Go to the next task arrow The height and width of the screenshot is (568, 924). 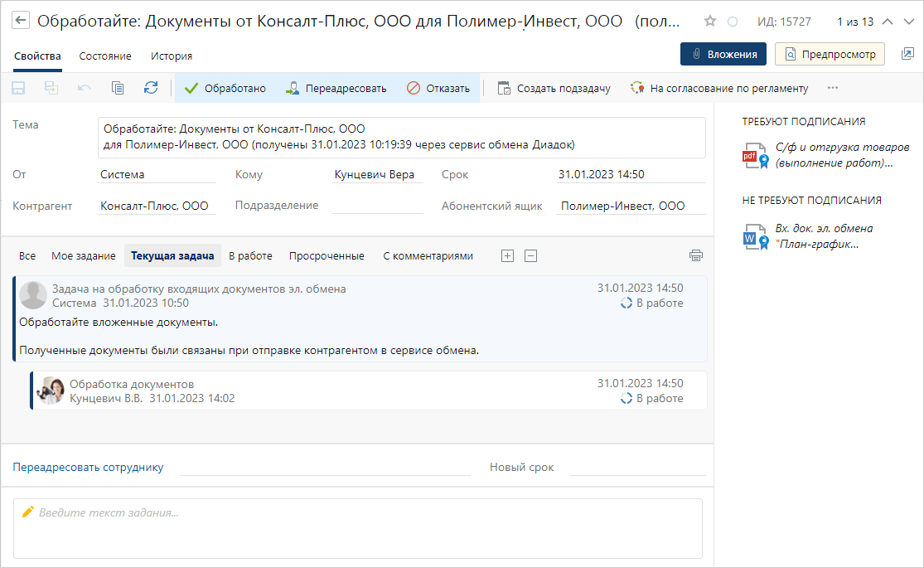click(x=908, y=22)
